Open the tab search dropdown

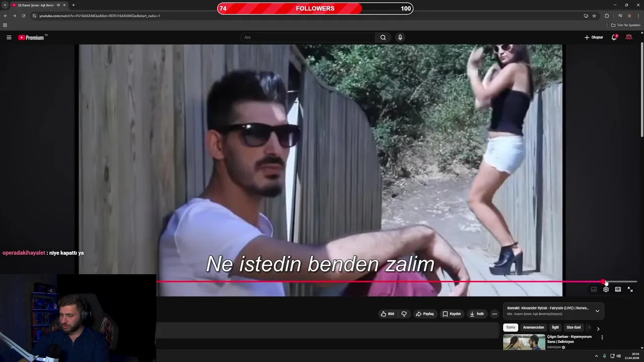(5, 5)
